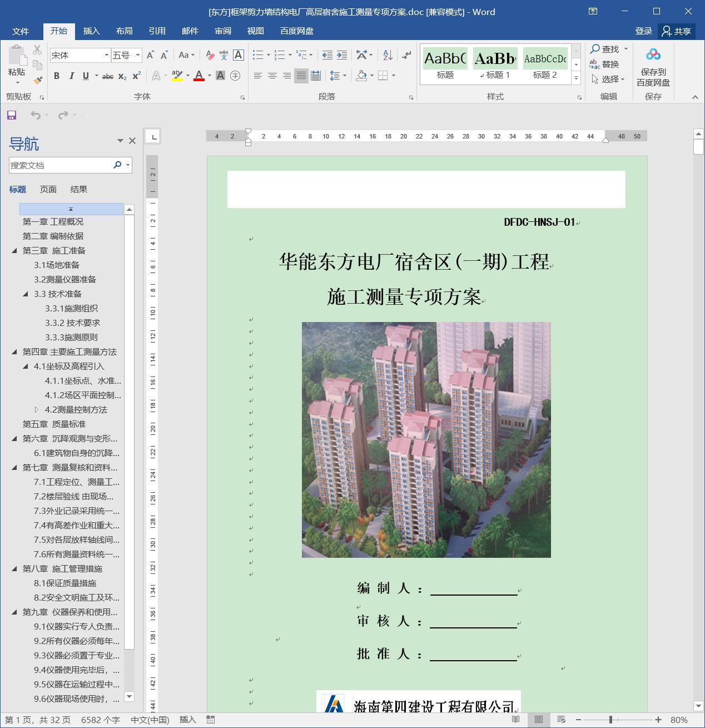The width and height of the screenshot is (705, 728).
Task: Cut selection with the scissors icon
Action: [x=38, y=49]
